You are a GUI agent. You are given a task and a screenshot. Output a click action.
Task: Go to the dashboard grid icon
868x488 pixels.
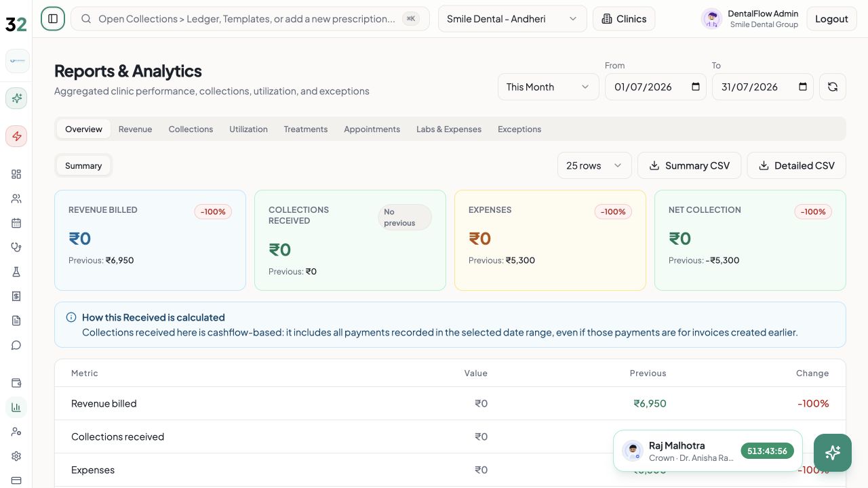click(x=16, y=174)
